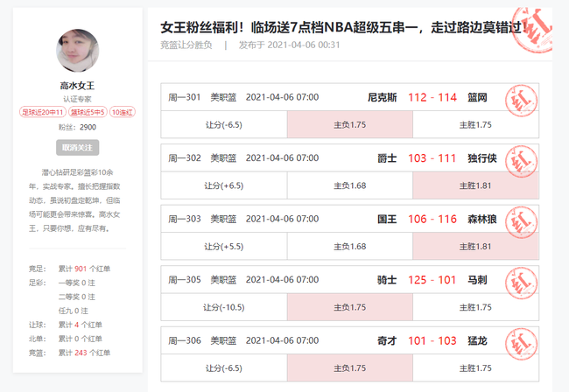Click the match number 周一302
The width and height of the screenshot is (569, 392).
click(185, 158)
